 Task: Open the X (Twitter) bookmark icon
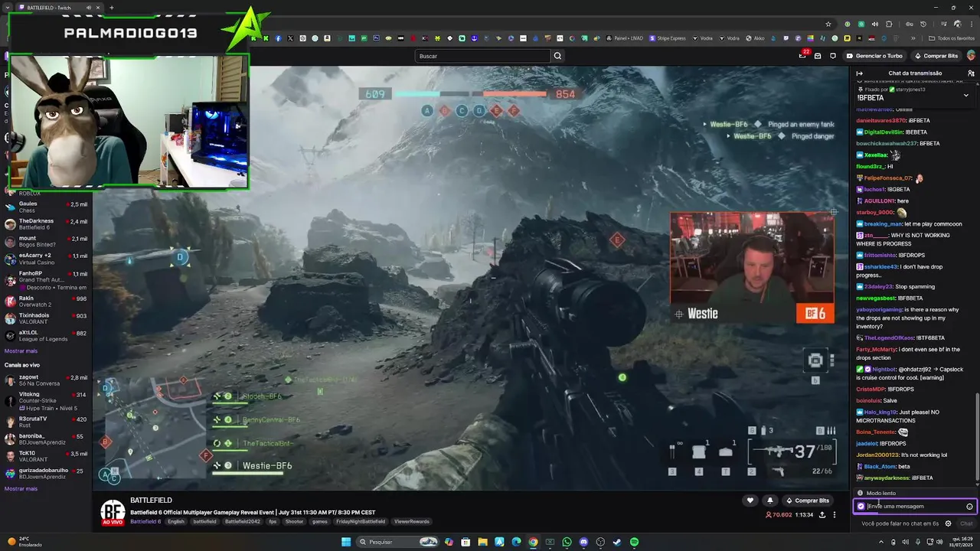(290, 38)
